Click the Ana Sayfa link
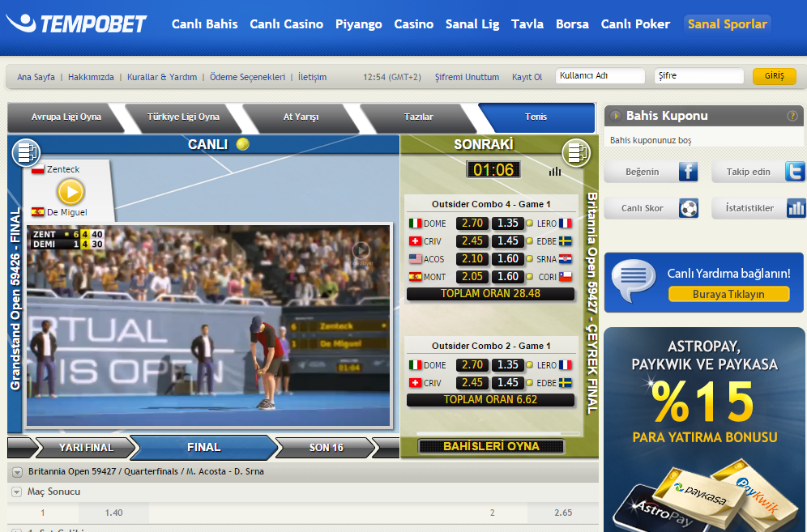This screenshot has height=532, width=807. pos(36,77)
